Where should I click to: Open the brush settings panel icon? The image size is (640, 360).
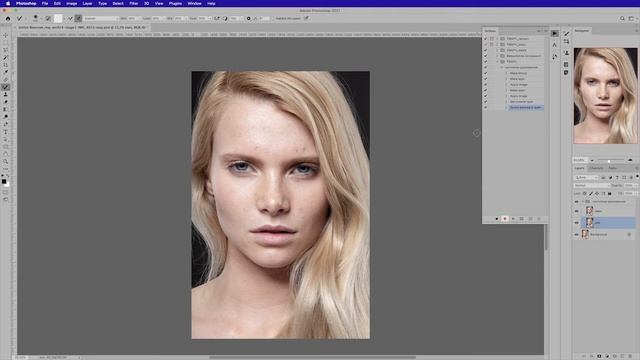[48, 18]
